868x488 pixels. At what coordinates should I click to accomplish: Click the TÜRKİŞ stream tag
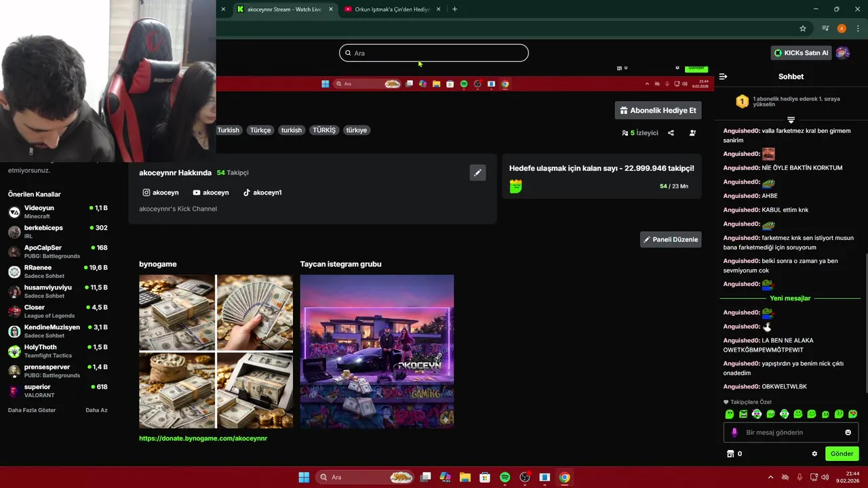(324, 130)
